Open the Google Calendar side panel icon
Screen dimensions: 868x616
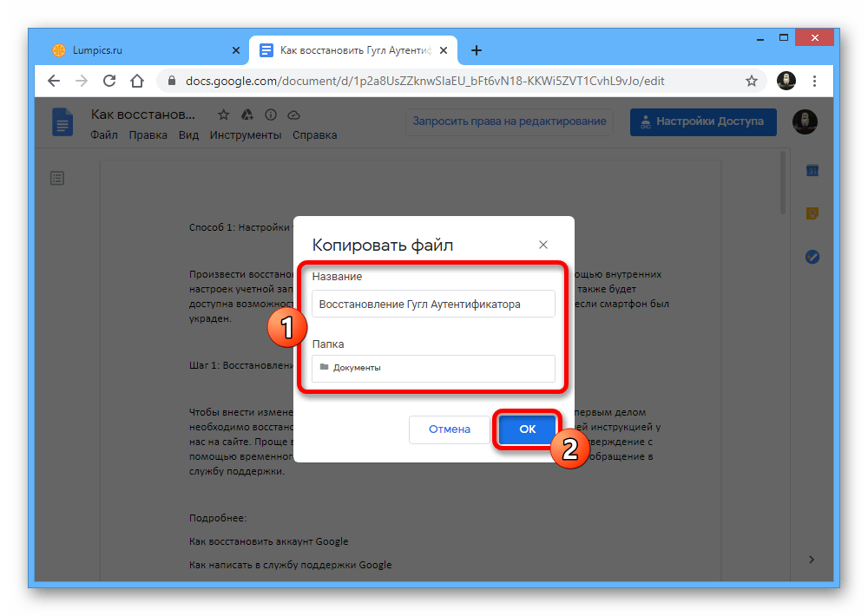click(812, 170)
